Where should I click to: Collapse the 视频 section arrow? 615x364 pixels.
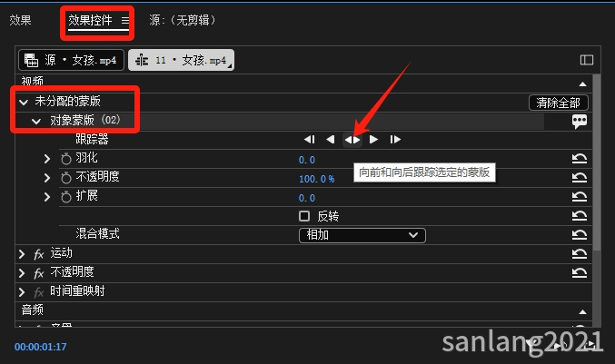(x=583, y=84)
